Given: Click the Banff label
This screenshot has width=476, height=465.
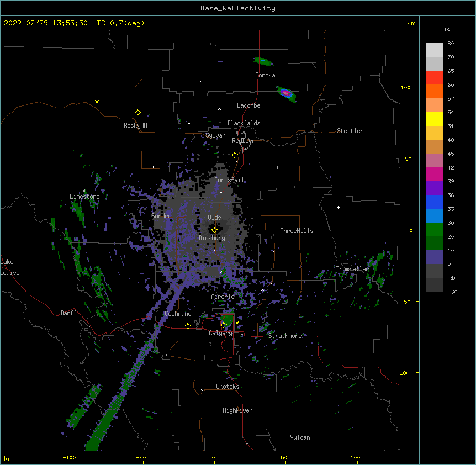Looking at the screenshot, I should pyautogui.click(x=68, y=313).
